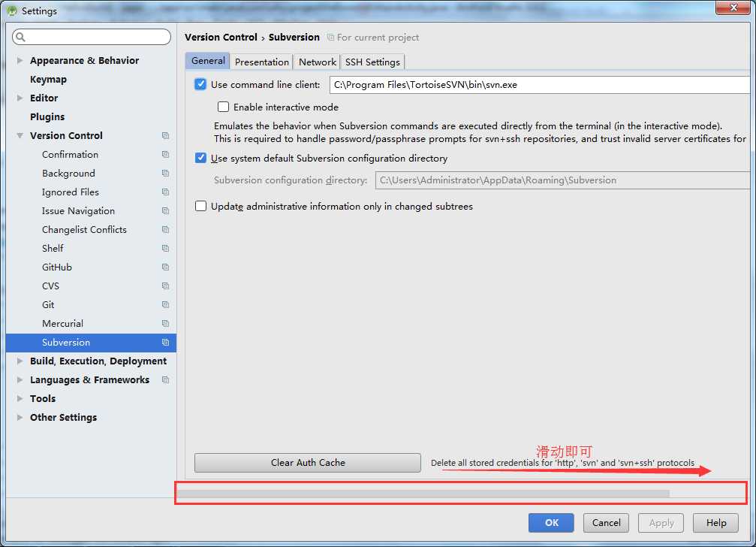Screen dimensions: 756x547
Task: Close the Settings dialog window
Action: click(733, 8)
